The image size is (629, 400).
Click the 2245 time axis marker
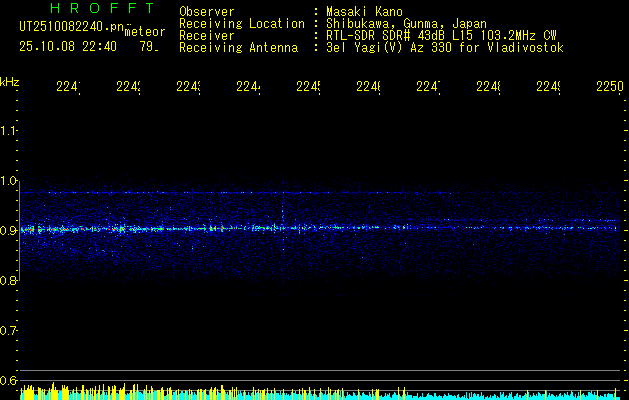pyautogui.click(x=308, y=87)
